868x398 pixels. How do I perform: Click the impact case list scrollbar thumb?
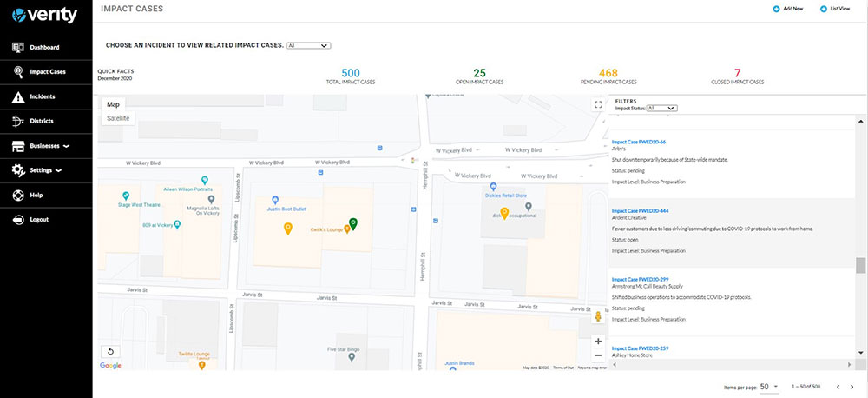click(860, 265)
